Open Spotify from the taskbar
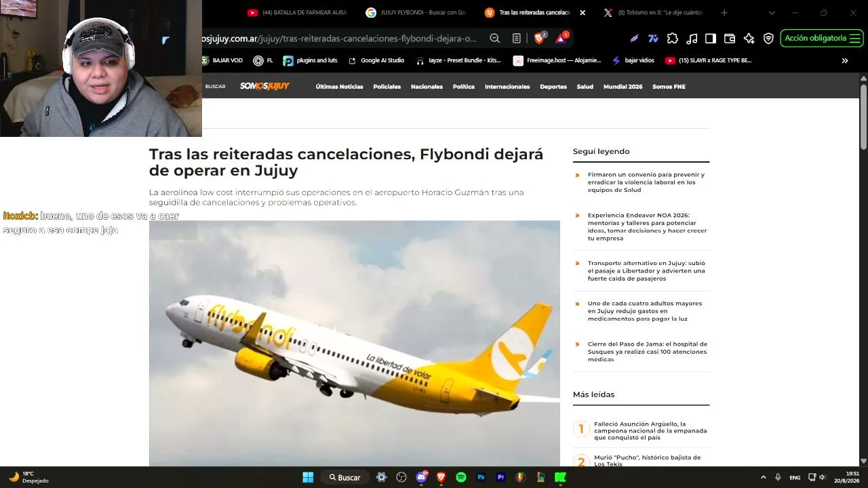The image size is (868, 488). (x=461, y=477)
